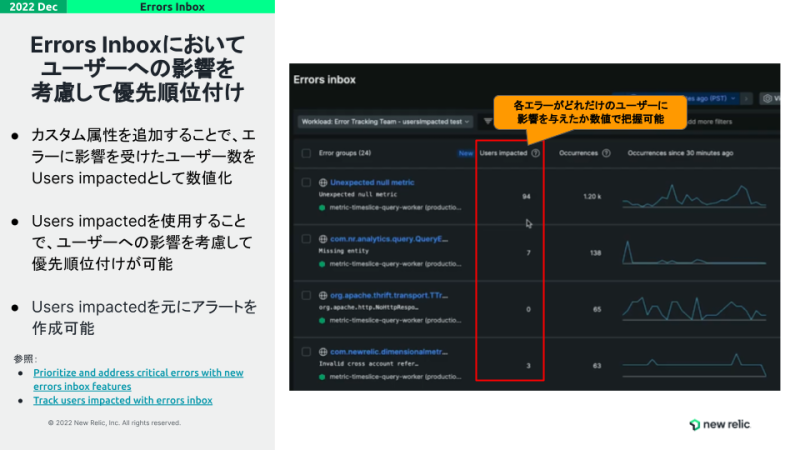Open the com.newrelic.dimensionalmetr error group
The image size is (800, 450).
pyautogui.click(x=389, y=352)
